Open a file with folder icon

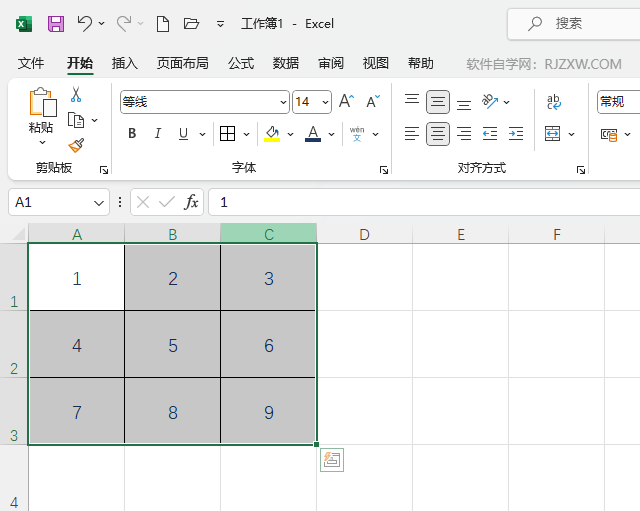[x=191, y=24]
